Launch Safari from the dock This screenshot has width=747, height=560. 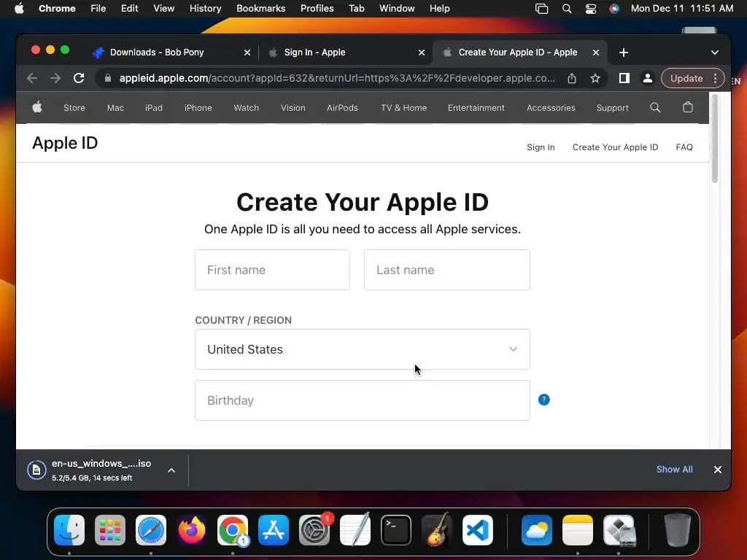[151, 530]
